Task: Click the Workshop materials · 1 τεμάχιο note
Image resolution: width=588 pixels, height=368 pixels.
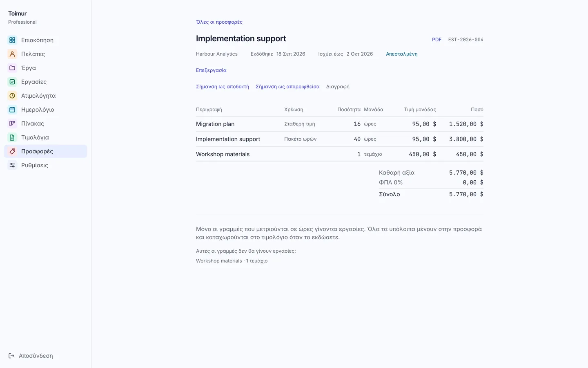Action: tap(232, 261)
